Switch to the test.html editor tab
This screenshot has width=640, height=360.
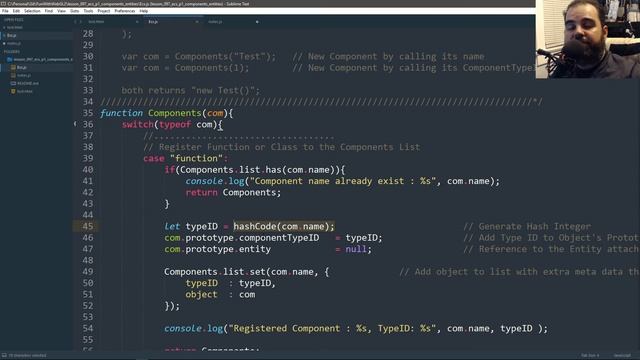[96, 22]
